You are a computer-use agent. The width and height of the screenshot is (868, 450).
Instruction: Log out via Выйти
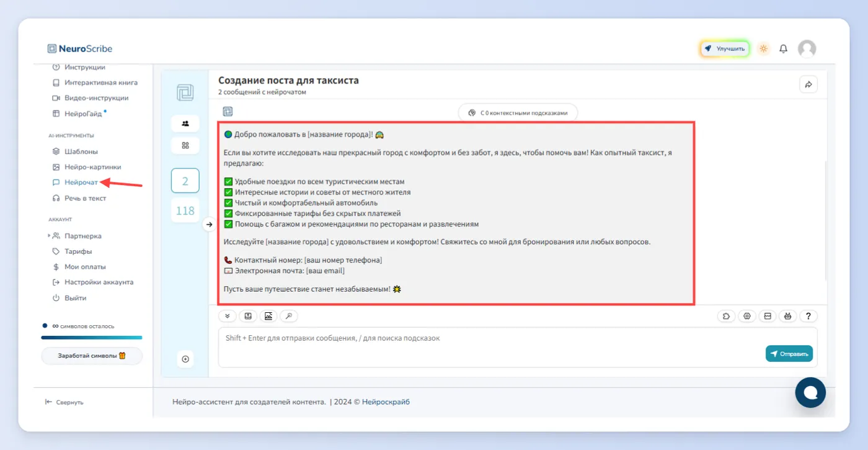(x=69, y=298)
